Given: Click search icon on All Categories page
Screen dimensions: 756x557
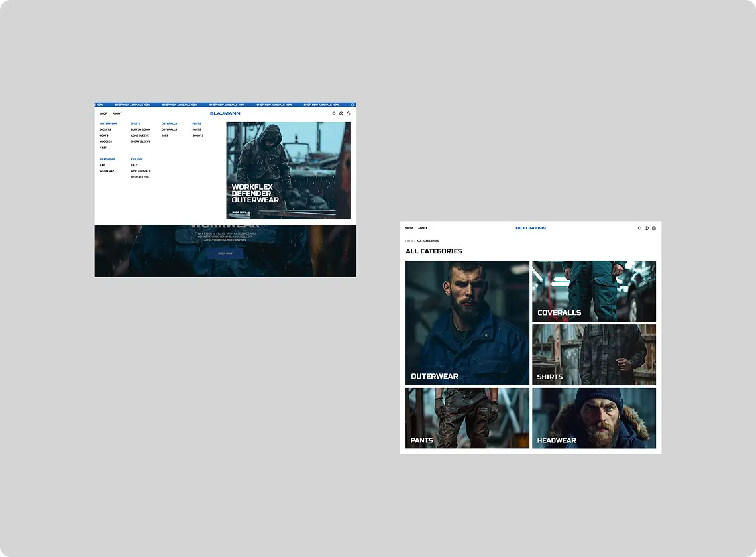Looking at the screenshot, I should [x=640, y=228].
